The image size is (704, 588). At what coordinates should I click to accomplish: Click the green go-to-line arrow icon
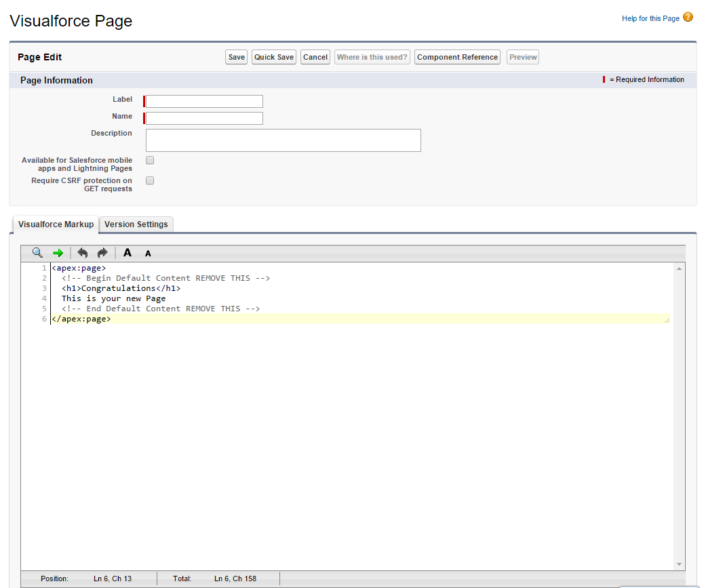coord(58,253)
